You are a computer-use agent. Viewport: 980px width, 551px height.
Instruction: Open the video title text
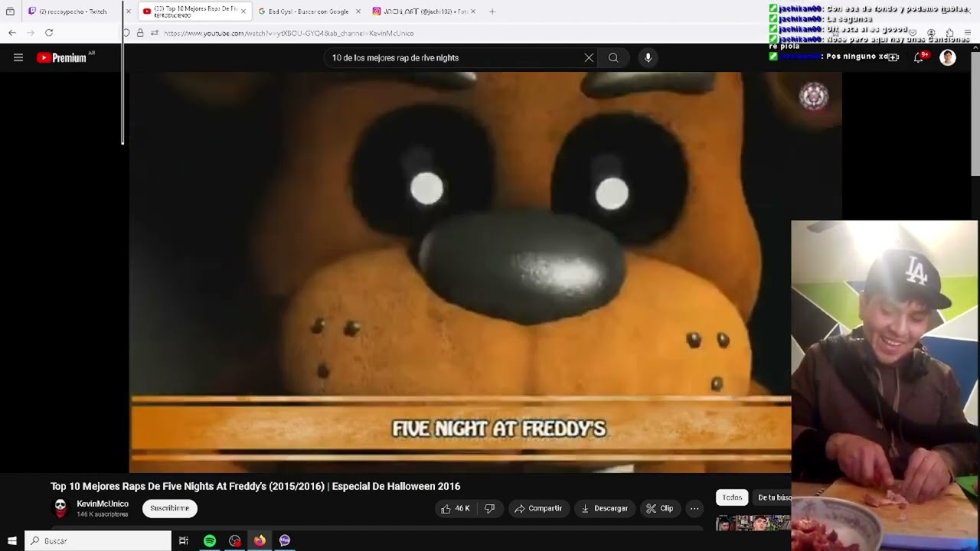click(255, 486)
